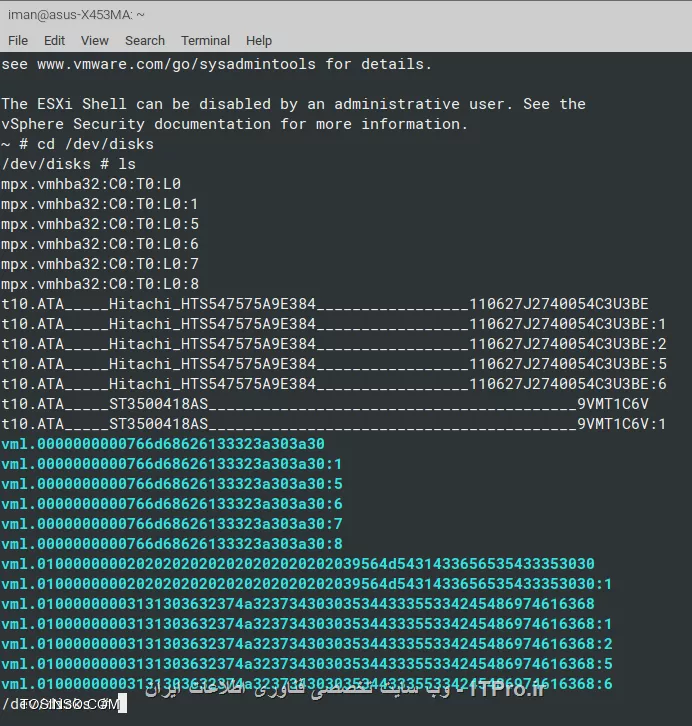Image resolution: width=692 pixels, height=726 pixels.
Task: Click the 'The ESXi Shell can be disabled' line
Action: [293, 104]
